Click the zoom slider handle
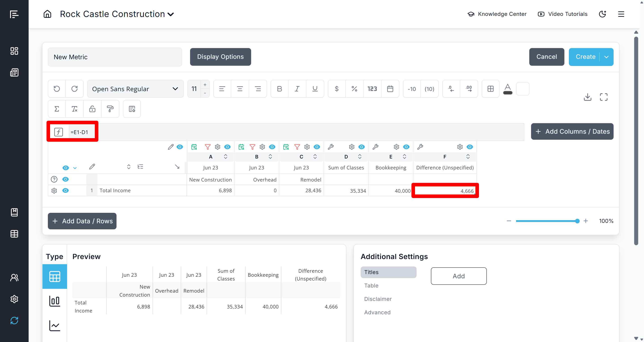The width and height of the screenshot is (644, 342). click(577, 221)
